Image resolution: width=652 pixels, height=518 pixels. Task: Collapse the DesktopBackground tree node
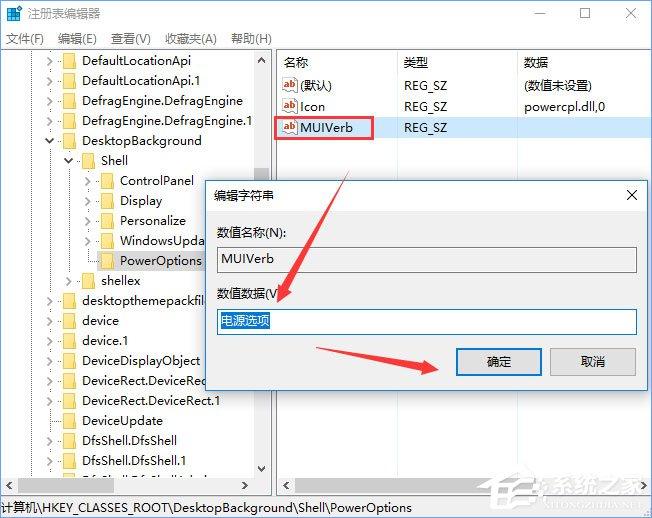click(x=49, y=141)
